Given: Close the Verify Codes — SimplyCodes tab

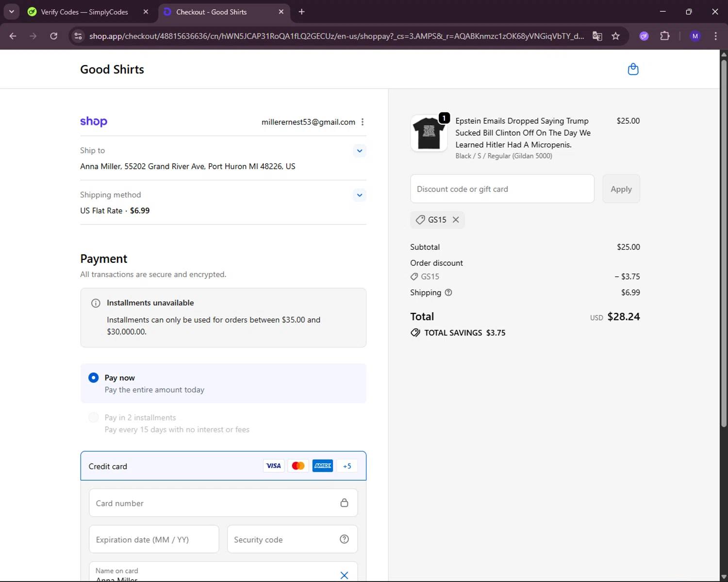Looking at the screenshot, I should (x=146, y=12).
